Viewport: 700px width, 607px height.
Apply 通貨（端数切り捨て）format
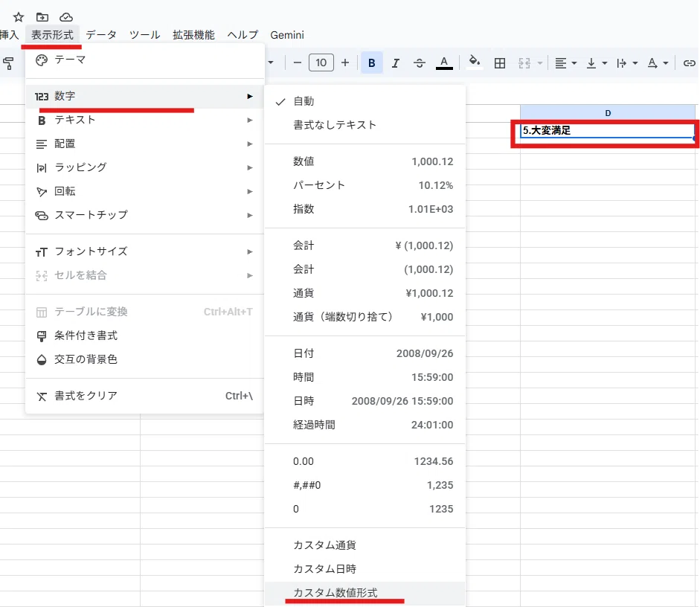[365, 317]
